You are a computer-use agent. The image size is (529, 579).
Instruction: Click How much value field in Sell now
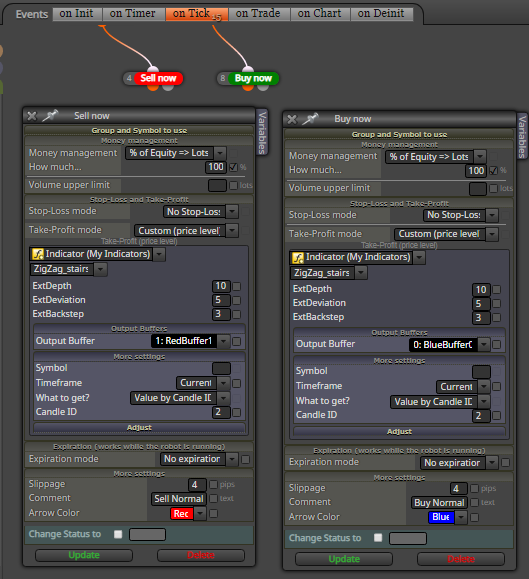(x=215, y=167)
